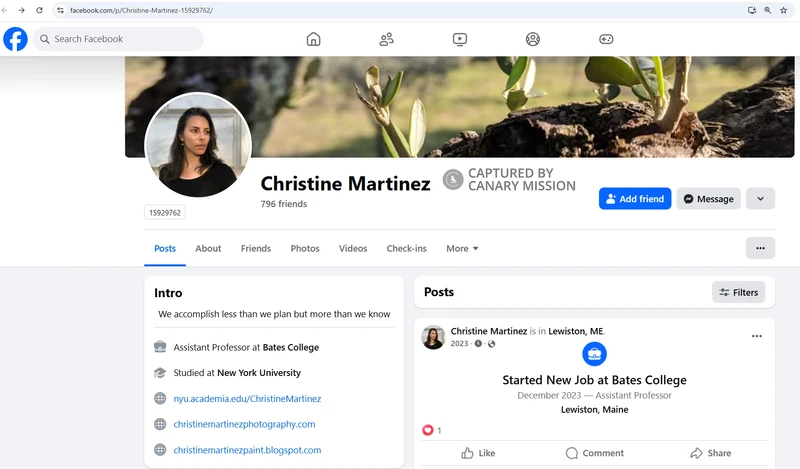Comment on the Bates College post
This screenshot has width=800, height=469.
pos(594,453)
